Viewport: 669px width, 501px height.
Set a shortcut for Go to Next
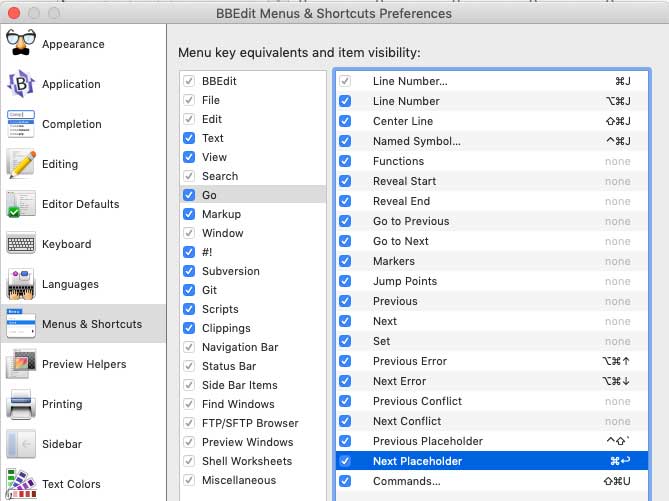tap(617, 242)
